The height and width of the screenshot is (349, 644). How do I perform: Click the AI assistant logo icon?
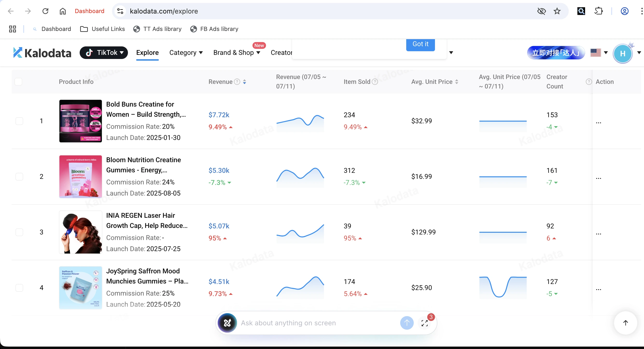(227, 323)
